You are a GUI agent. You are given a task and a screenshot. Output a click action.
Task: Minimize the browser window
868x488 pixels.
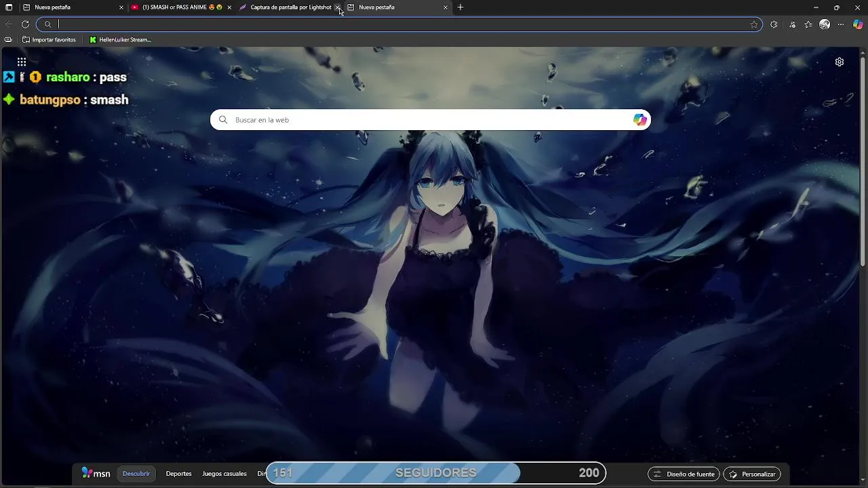pos(816,7)
